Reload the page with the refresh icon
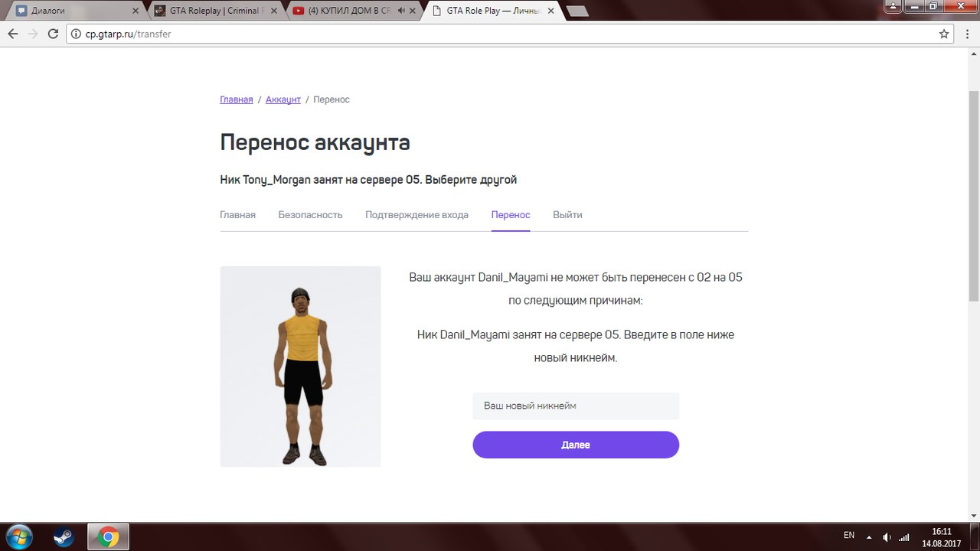The height and width of the screenshot is (551, 980). [51, 34]
